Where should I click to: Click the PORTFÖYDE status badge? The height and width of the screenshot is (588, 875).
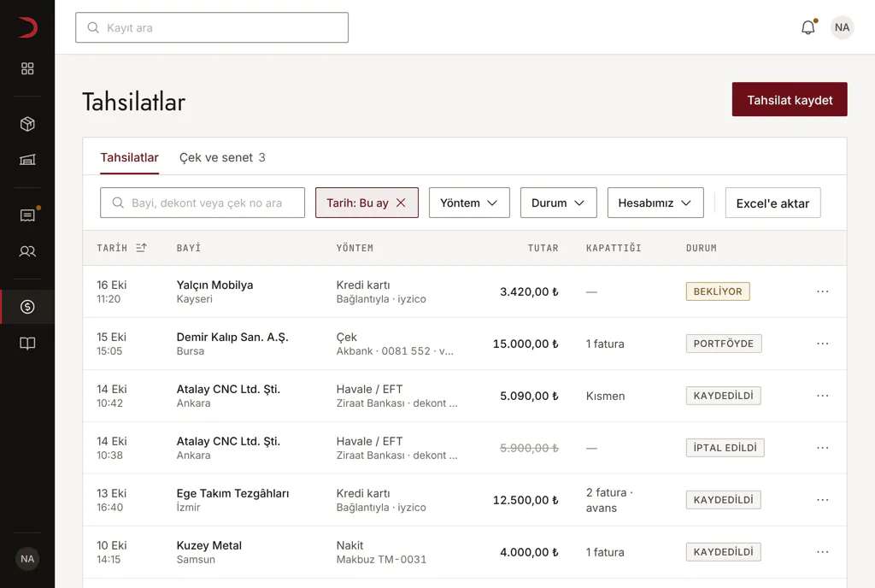point(724,344)
